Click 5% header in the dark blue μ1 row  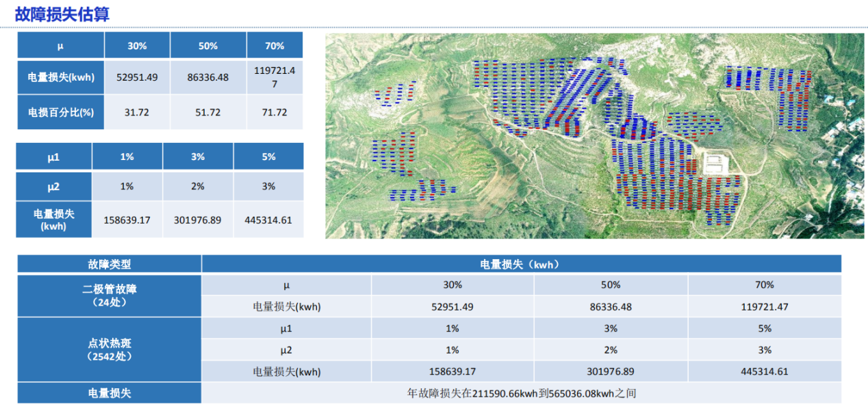(x=268, y=157)
